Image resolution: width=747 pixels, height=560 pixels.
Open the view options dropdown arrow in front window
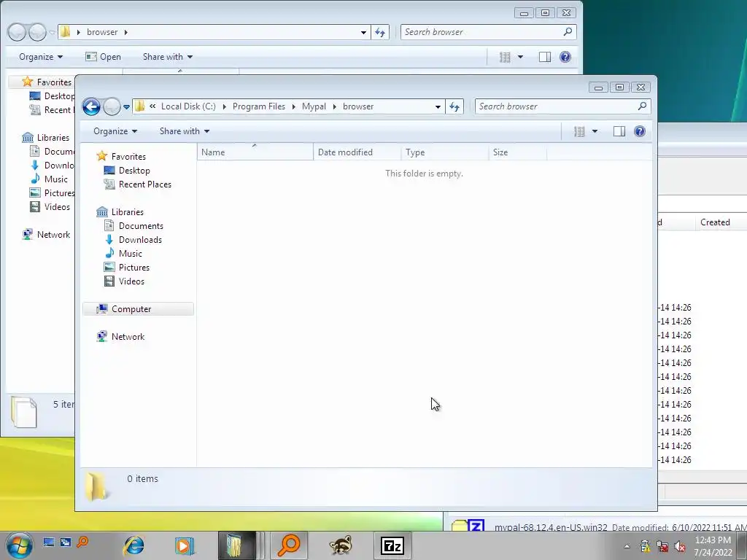595,131
